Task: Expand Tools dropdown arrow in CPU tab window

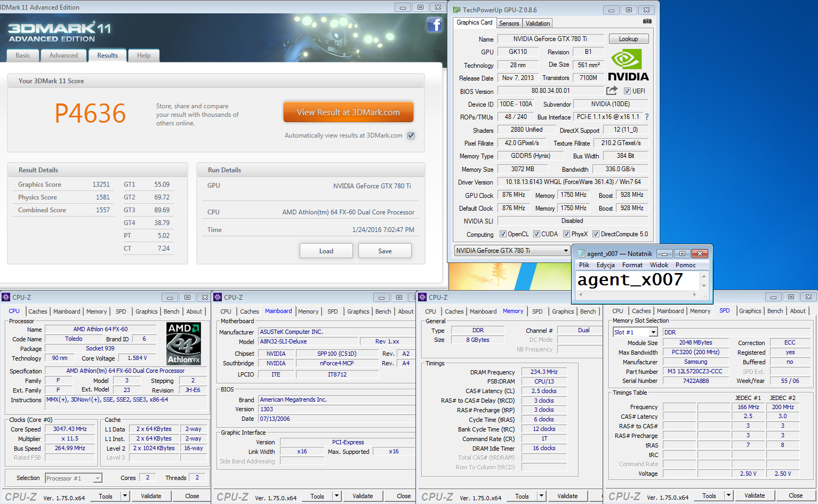Action: tap(125, 496)
